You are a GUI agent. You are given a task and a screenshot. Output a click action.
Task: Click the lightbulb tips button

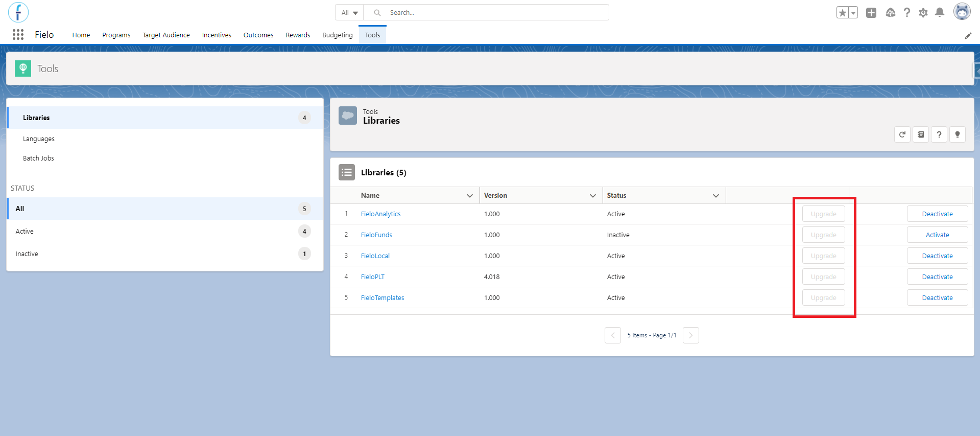tap(958, 134)
